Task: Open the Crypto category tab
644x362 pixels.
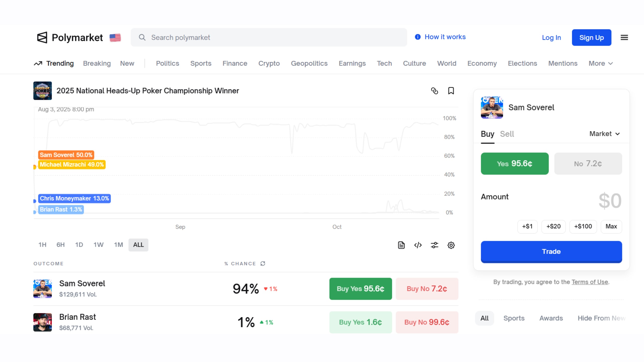Action: [x=269, y=63]
